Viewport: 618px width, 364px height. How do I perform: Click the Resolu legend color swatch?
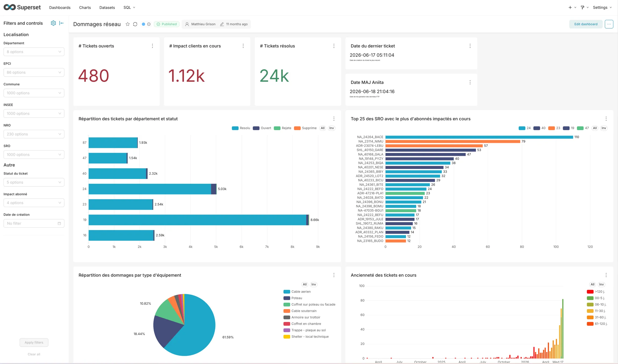point(235,128)
